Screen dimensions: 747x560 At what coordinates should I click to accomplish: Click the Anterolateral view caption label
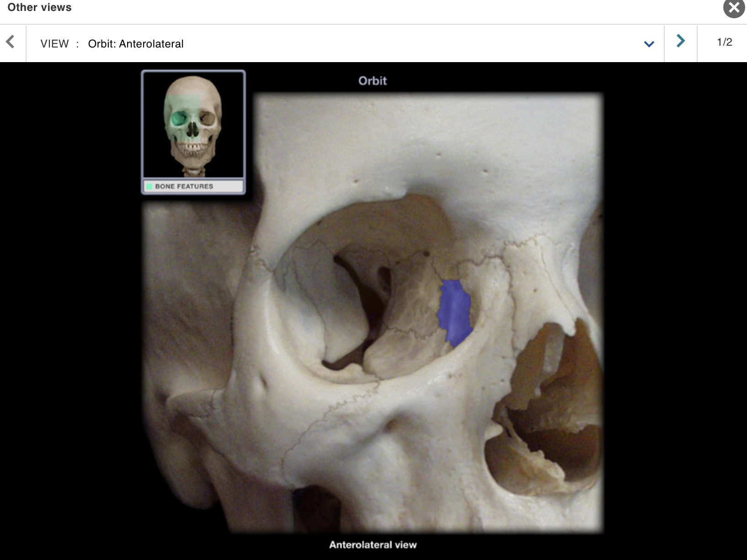point(373,544)
